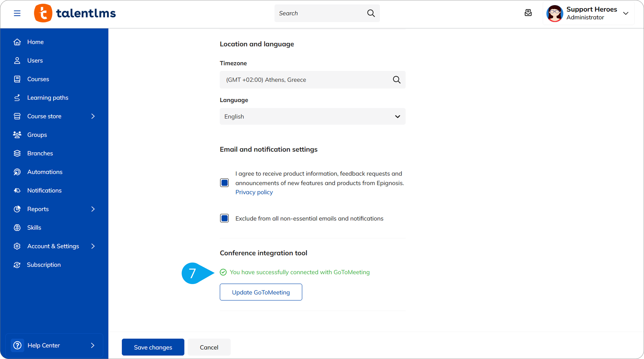Go to Skills in the sidebar
The height and width of the screenshot is (359, 644).
click(x=34, y=228)
